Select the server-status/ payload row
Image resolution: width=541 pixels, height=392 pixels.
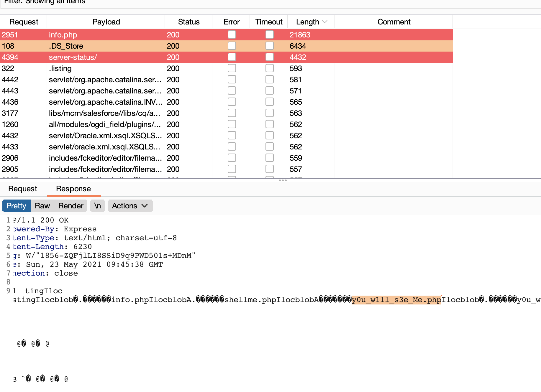click(227, 57)
